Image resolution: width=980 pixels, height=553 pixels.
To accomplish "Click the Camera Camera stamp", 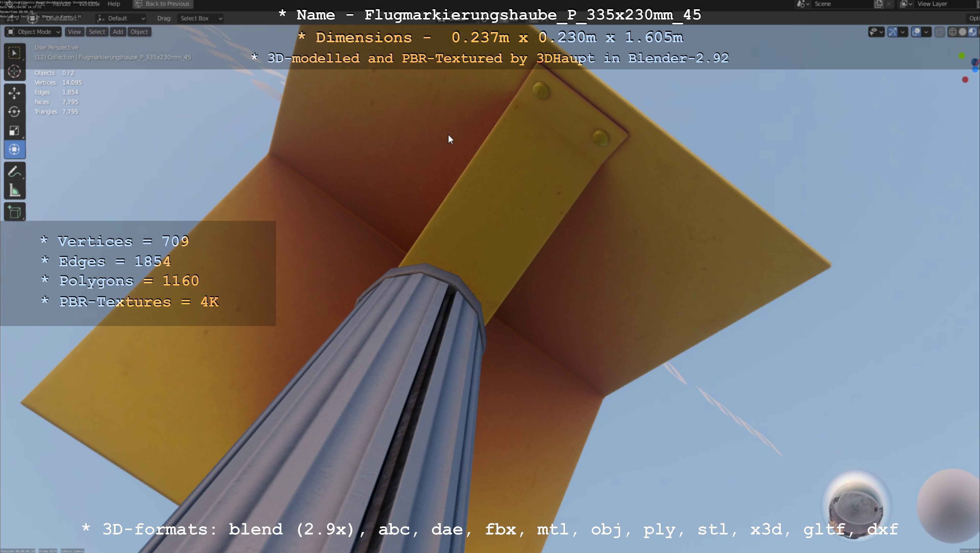I will pyautogui.click(x=72, y=551).
